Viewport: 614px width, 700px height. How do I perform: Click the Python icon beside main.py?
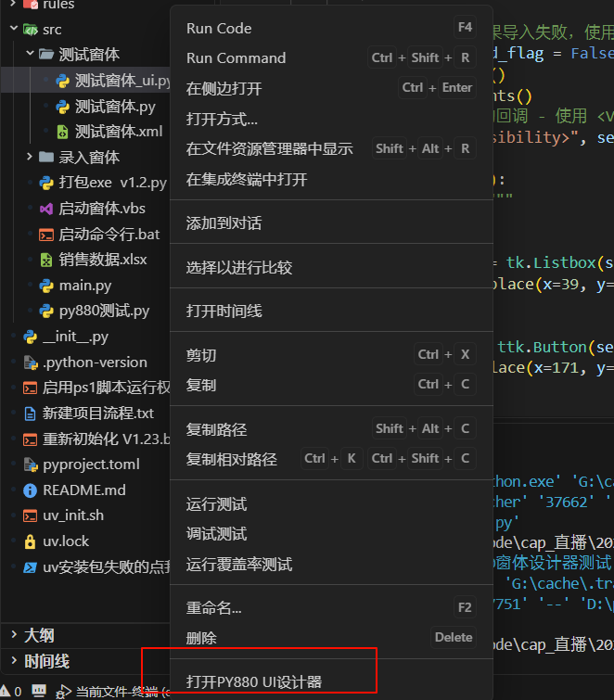point(46,286)
